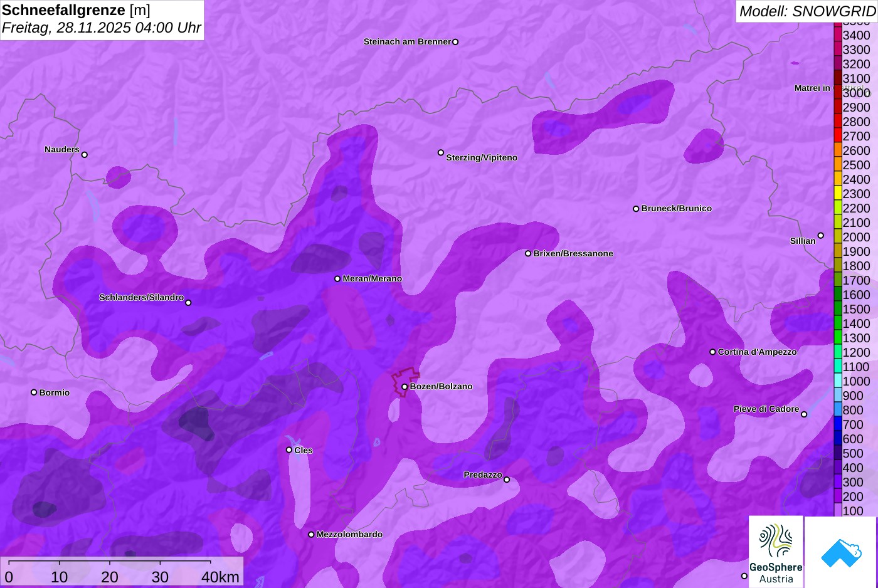Click the Cles marker dot
Screen dimensions: 878x588
click(x=289, y=450)
